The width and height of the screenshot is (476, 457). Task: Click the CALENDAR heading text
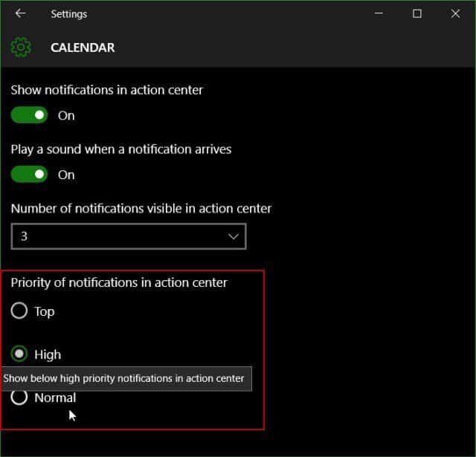click(x=83, y=48)
